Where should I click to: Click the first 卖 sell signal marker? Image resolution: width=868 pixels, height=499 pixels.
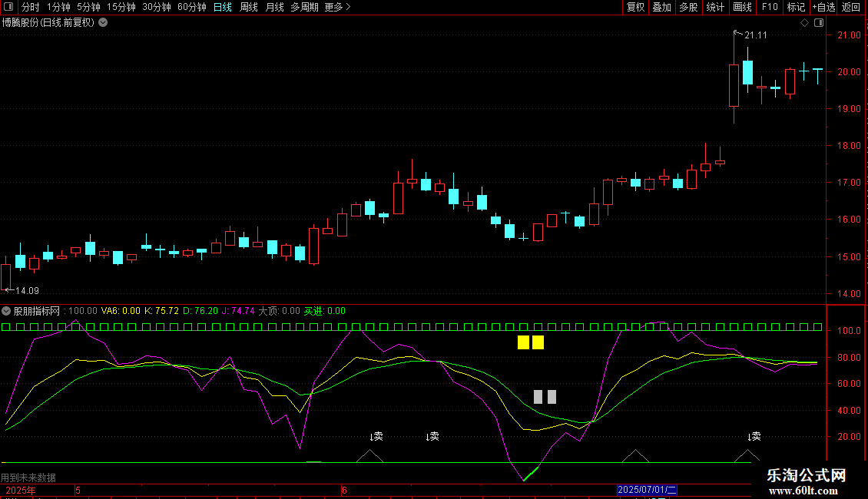pyautogui.click(x=376, y=437)
